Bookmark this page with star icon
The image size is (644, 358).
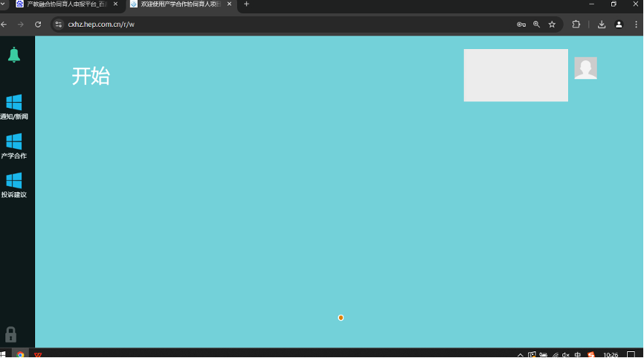pos(552,25)
